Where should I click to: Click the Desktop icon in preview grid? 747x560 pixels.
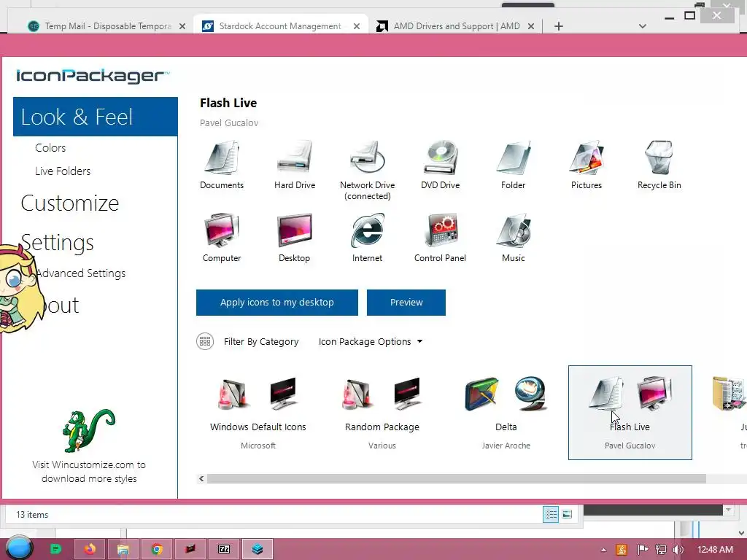click(295, 231)
